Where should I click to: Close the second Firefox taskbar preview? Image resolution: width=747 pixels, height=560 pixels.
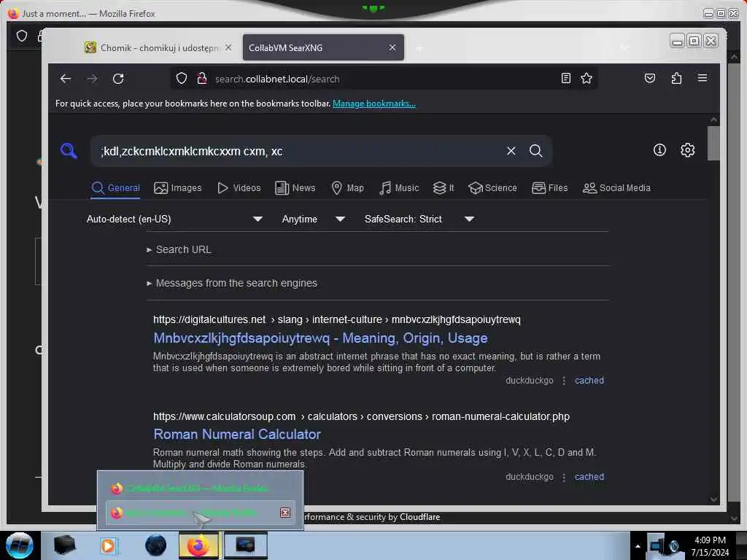(285, 513)
